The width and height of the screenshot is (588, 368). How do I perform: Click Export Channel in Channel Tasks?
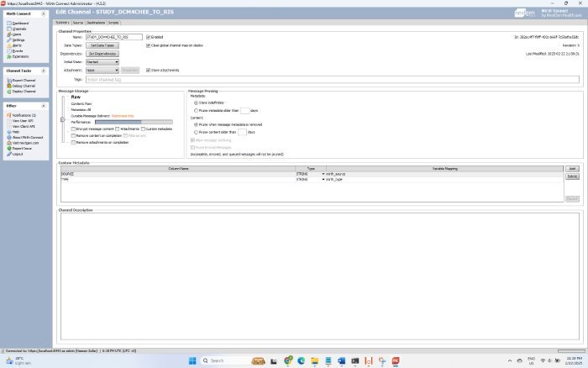tap(23, 81)
